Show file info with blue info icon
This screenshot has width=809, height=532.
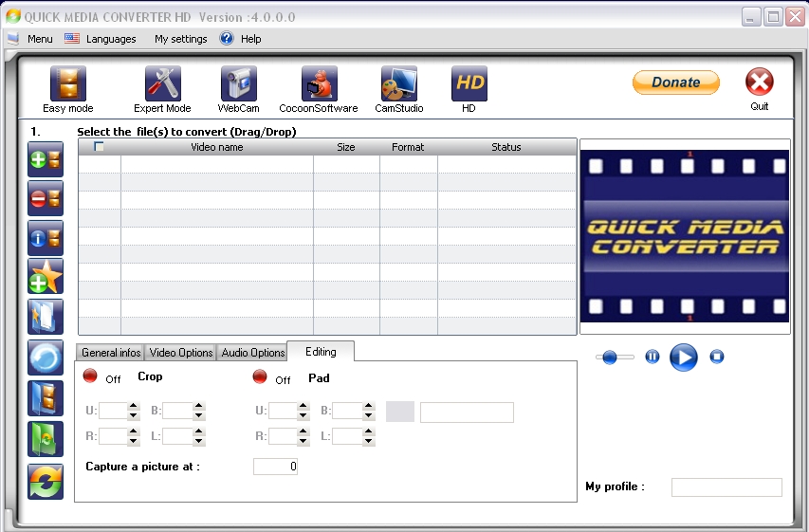point(46,238)
